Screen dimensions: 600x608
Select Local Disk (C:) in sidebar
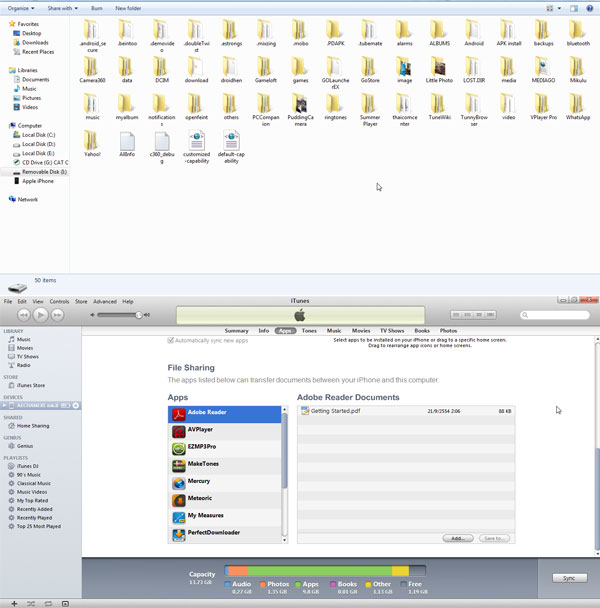click(x=34, y=135)
